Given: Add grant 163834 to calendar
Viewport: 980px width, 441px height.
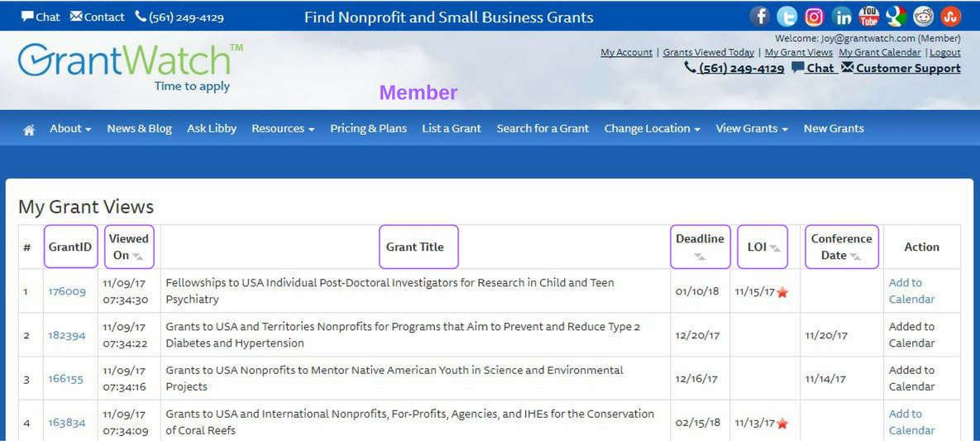Looking at the screenshot, I should (912, 422).
